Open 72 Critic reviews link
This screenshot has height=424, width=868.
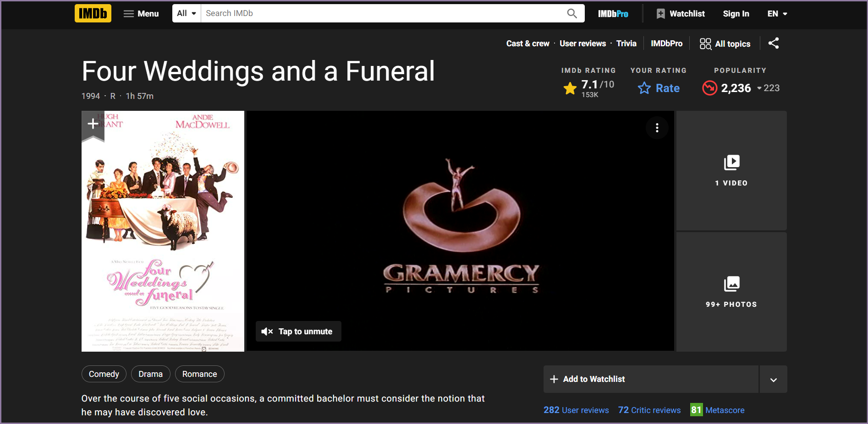pos(649,410)
